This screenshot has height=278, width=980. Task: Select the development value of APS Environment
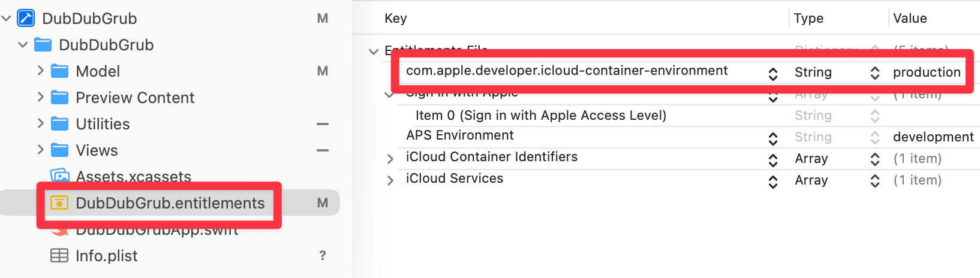(933, 137)
